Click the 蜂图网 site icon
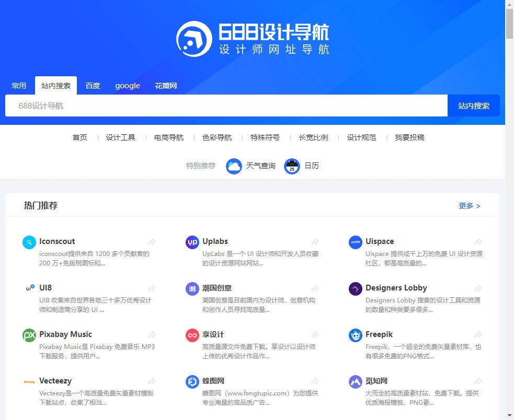 coord(192,382)
